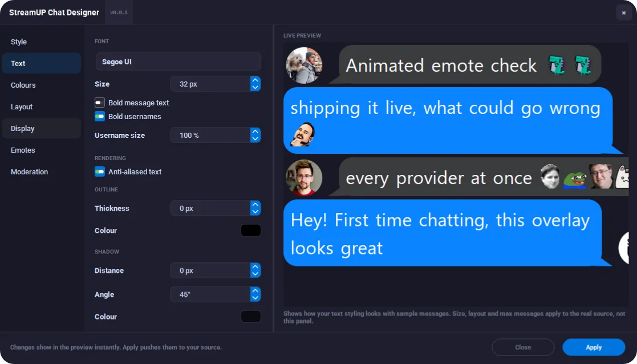This screenshot has width=637, height=364.
Task: Decrease Username size with down arrow
Action: coord(255,139)
